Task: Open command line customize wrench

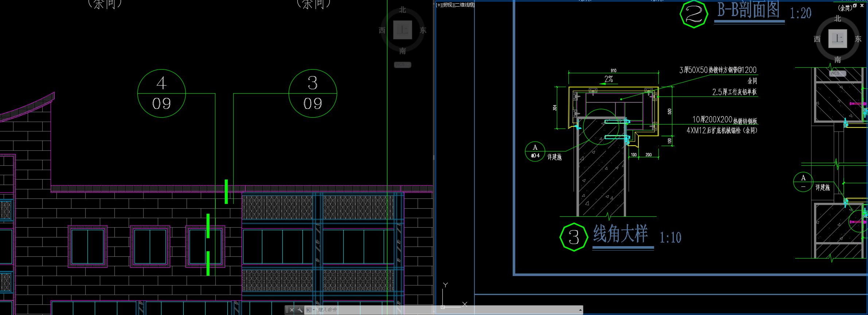Action: pos(300,310)
